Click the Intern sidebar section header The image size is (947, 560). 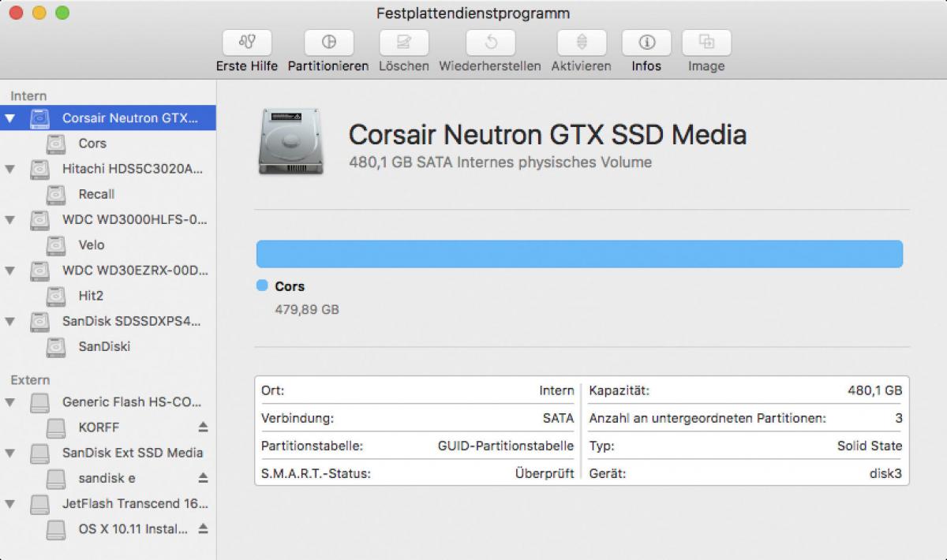coord(28,96)
